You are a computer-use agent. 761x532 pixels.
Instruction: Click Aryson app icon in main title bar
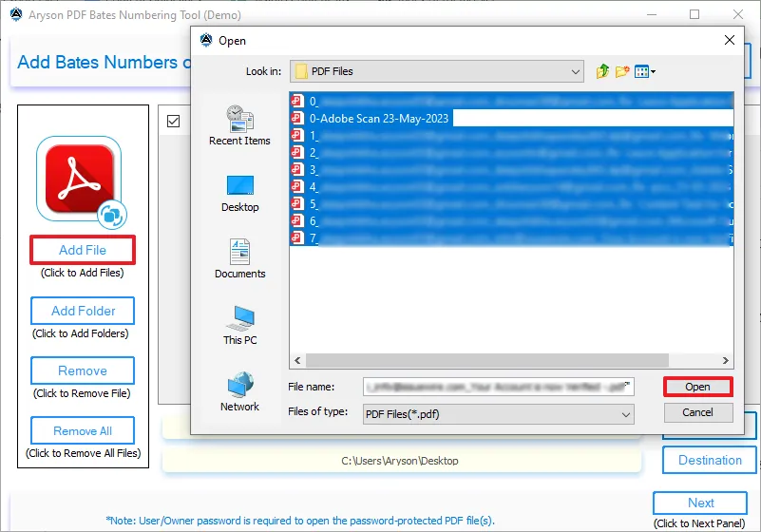tap(16, 14)
